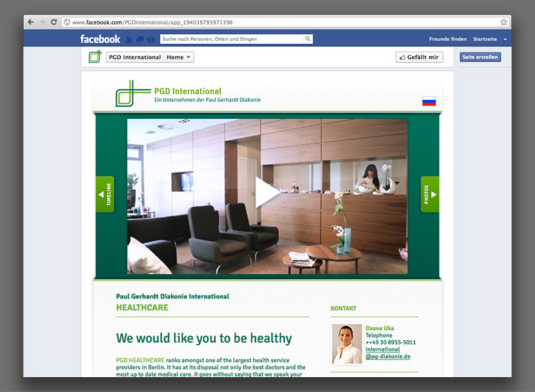Focus the Facebook search box

pyautogui.click(x=231, y=39)
